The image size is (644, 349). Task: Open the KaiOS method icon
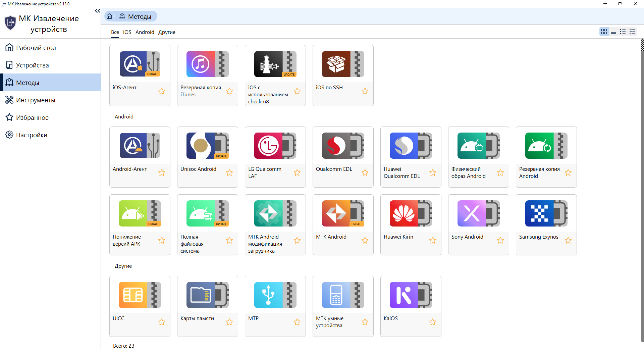pyautogui.click(x=411, y=295)
